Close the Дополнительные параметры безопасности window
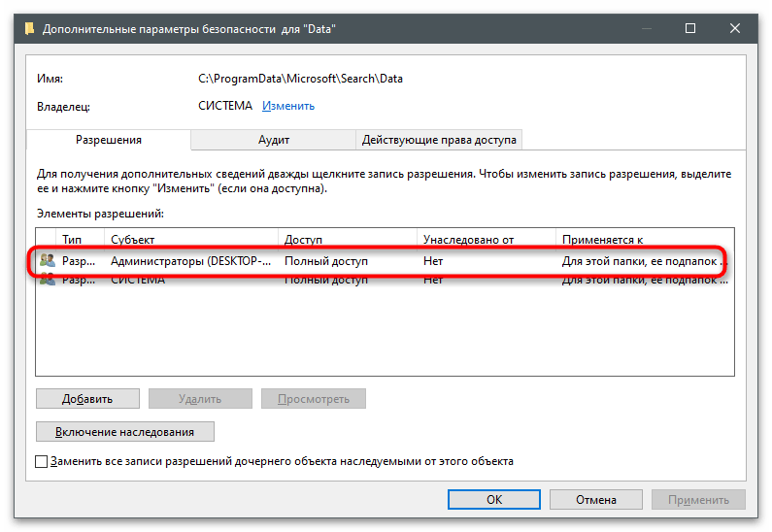 pos(734,28)
